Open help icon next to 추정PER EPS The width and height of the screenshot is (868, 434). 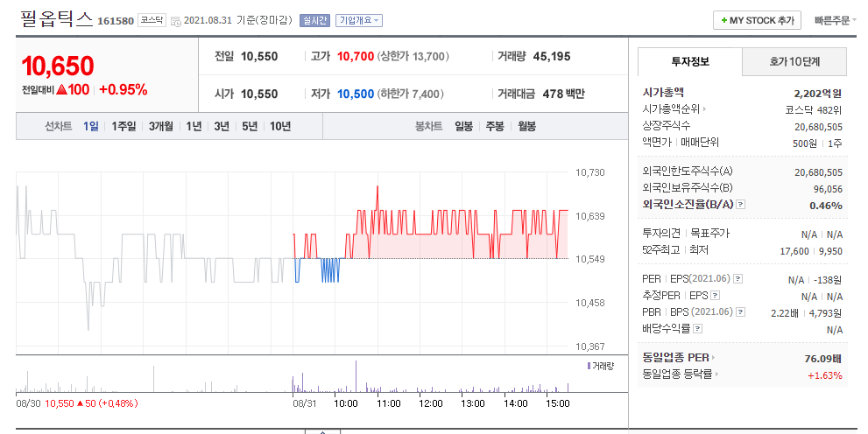click(x=716, y=296)
